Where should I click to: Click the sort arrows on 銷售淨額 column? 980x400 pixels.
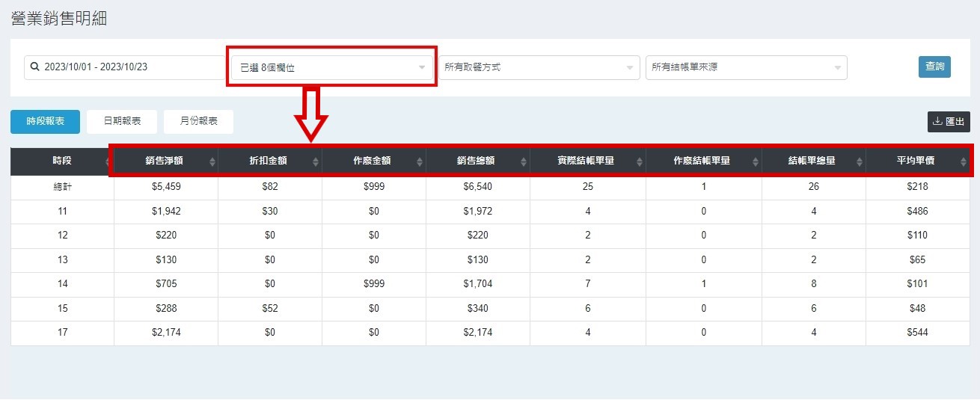pos(212,161)
